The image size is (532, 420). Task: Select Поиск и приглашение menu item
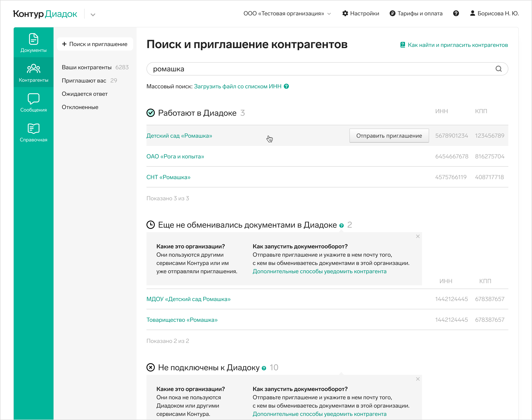[95, 44]
